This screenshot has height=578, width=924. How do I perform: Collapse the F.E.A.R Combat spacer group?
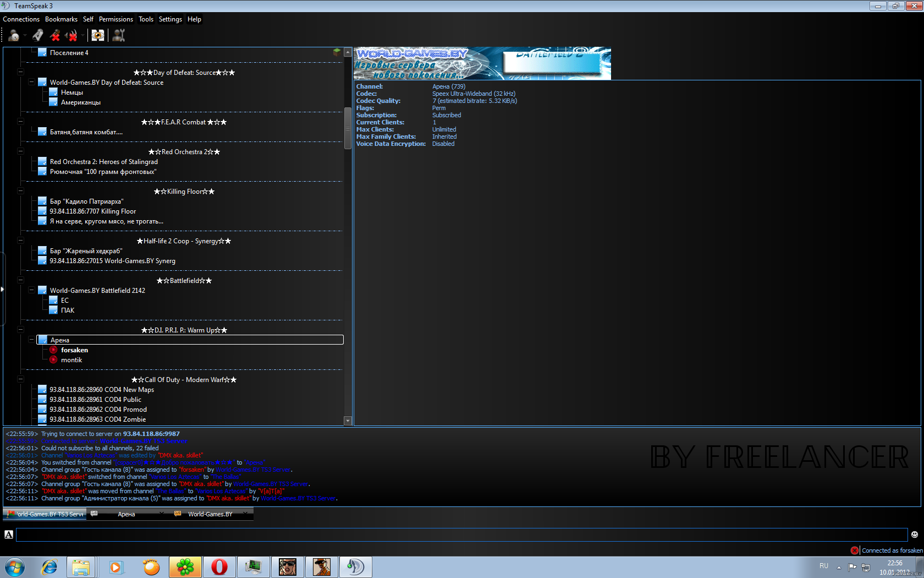(20, 122)
